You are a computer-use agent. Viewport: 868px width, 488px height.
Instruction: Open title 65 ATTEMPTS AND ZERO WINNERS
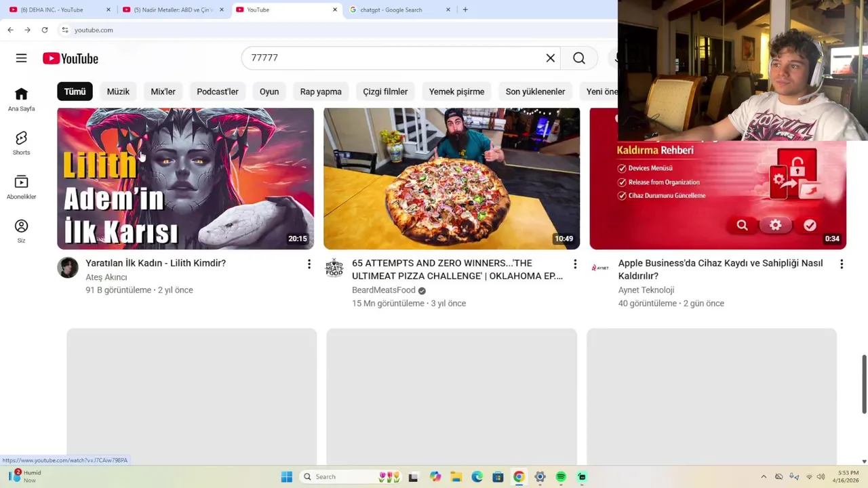457,269
